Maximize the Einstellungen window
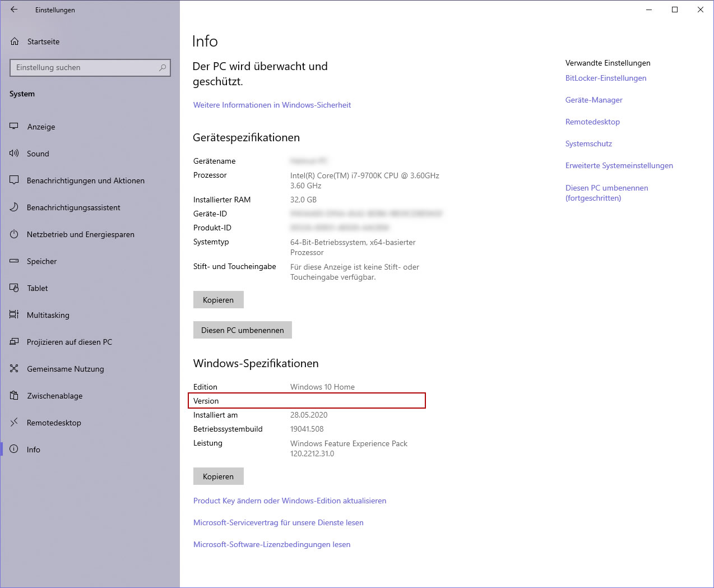This screenshot has width=714, height=588. [x=675, y=10]
